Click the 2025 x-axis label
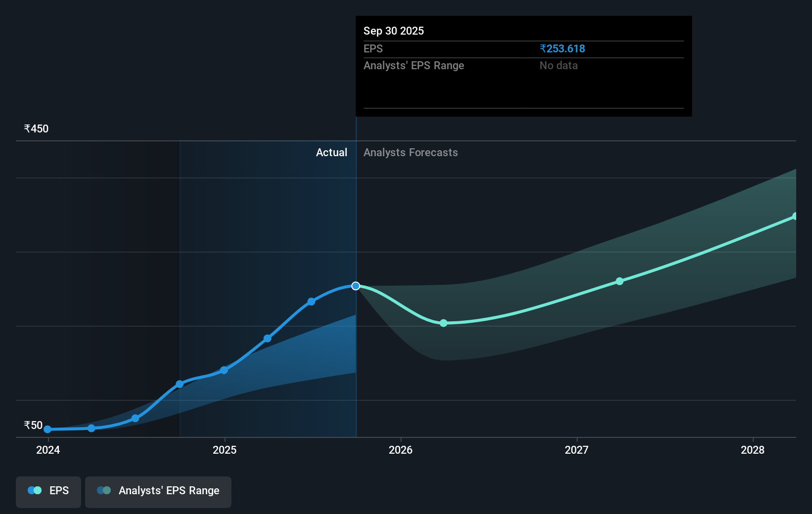This screenshot has height=514, width=812. [225, 450]
